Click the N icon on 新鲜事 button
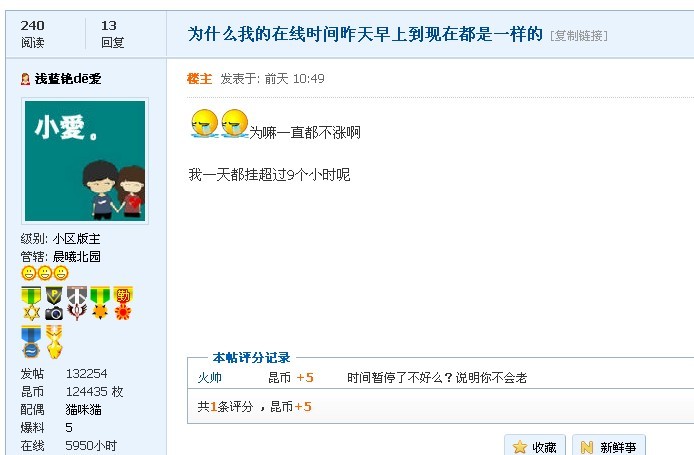This screenshot has width=694, height=455. [x=586, y=447]
